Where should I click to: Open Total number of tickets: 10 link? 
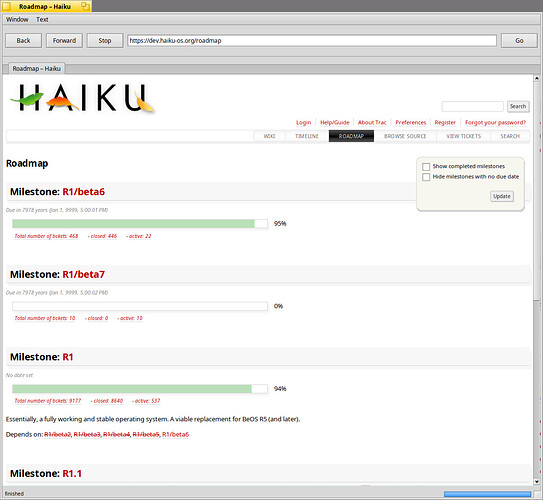click(x=45, y=318)
